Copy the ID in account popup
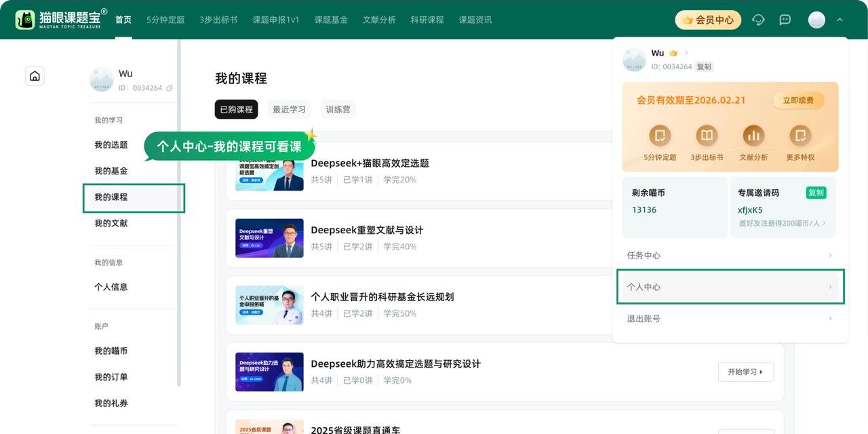The image size is (868, 434). [x=704, y=66]
